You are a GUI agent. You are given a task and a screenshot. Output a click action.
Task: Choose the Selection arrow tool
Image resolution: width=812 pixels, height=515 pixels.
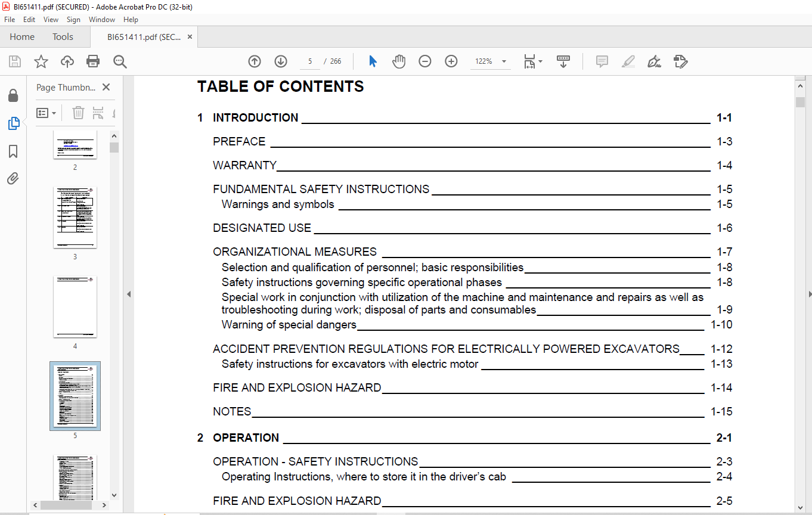(x=373, y=61)
